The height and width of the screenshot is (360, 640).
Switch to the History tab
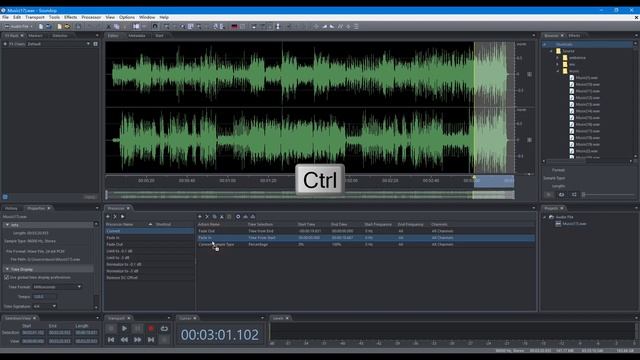tap(11, 208)
